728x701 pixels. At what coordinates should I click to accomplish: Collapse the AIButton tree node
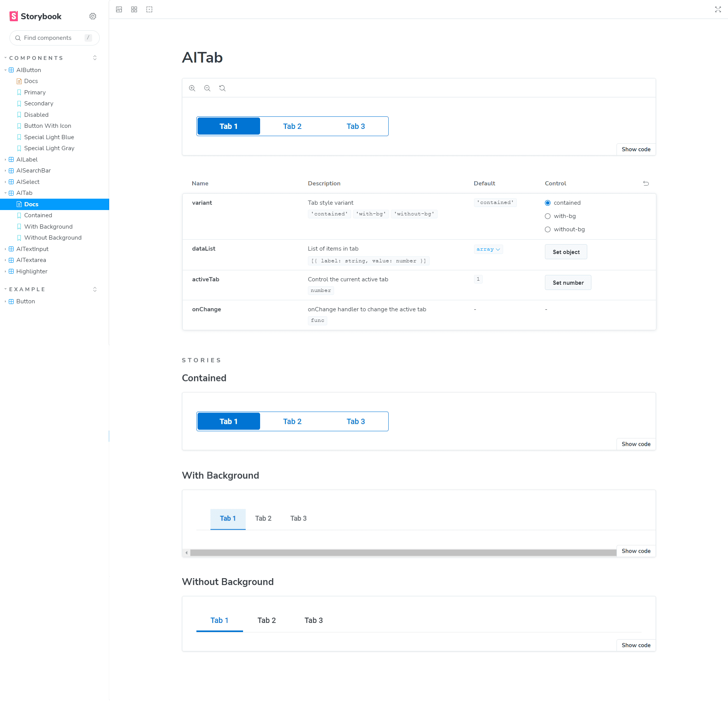tap(5, 70)
